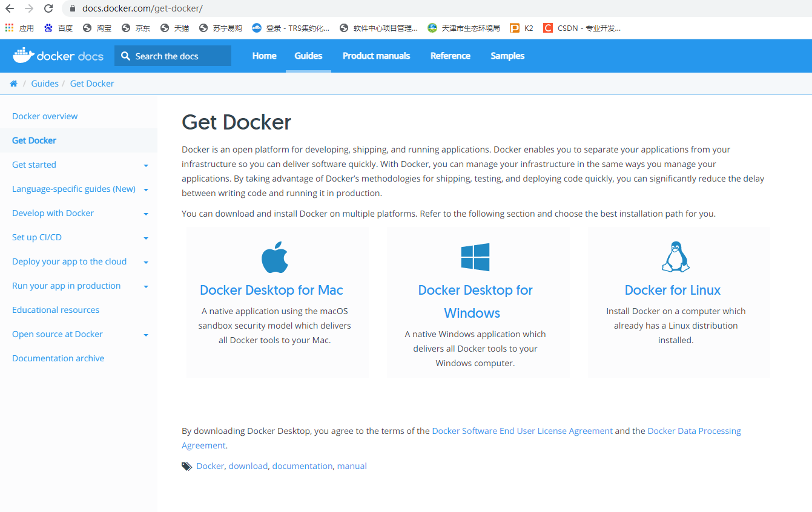The height and width of the screenshot is (512, 812).
Task: Expand the Language-specific guides arrow
Action: pyautogui.click(x=146, y=189)
